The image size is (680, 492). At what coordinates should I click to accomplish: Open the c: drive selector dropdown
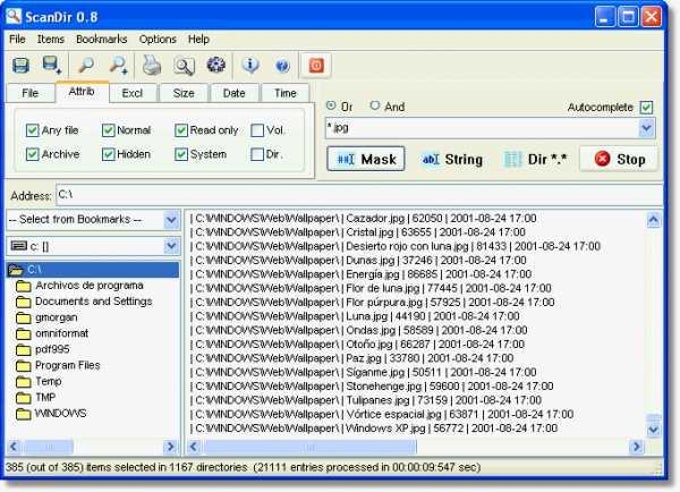click(x=171, y=246)
